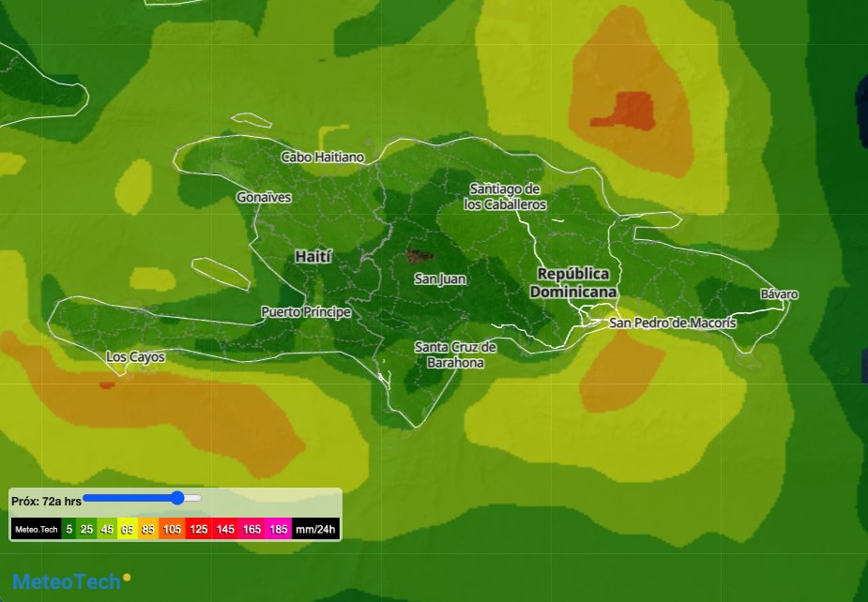Select the green '25' legend swatch

coord(87,530)
